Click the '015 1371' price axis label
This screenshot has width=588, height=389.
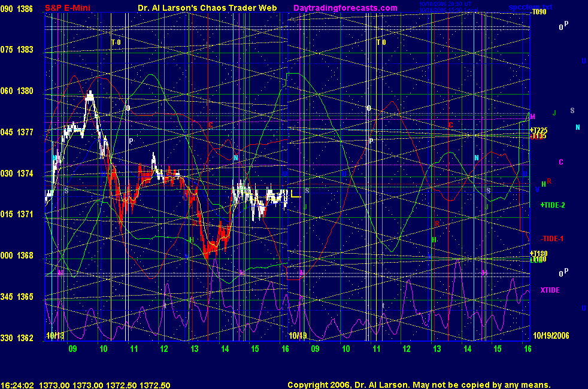pos(17,214)
